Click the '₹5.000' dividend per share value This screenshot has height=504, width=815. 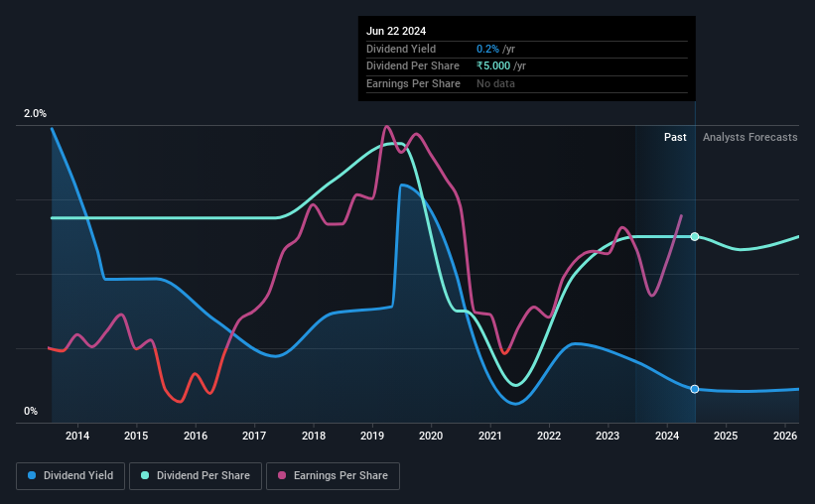click(x=493, y=66)
